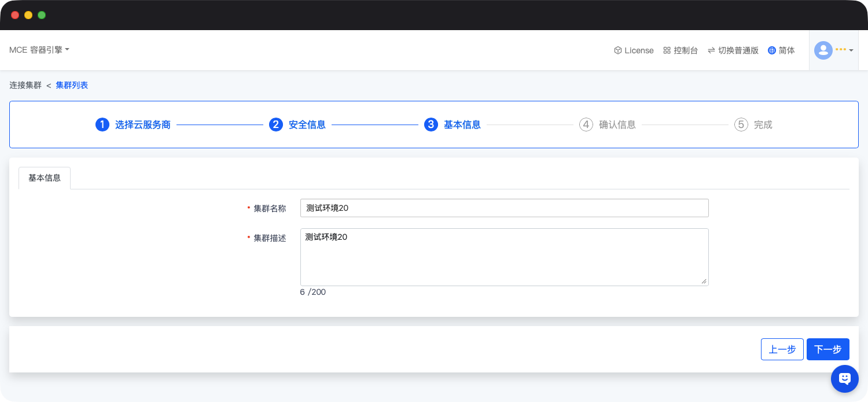Click step 1 circle 选择云服务商
The image size is (868, 402).
tap(102, 125)
